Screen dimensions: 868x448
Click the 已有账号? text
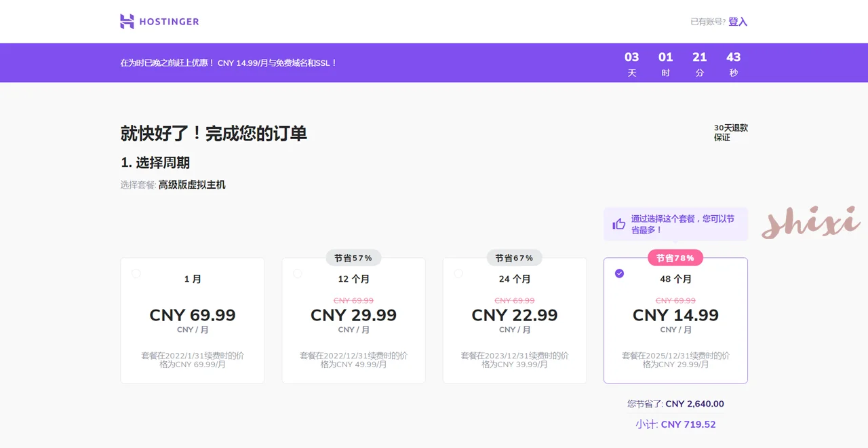coord(708,22)
